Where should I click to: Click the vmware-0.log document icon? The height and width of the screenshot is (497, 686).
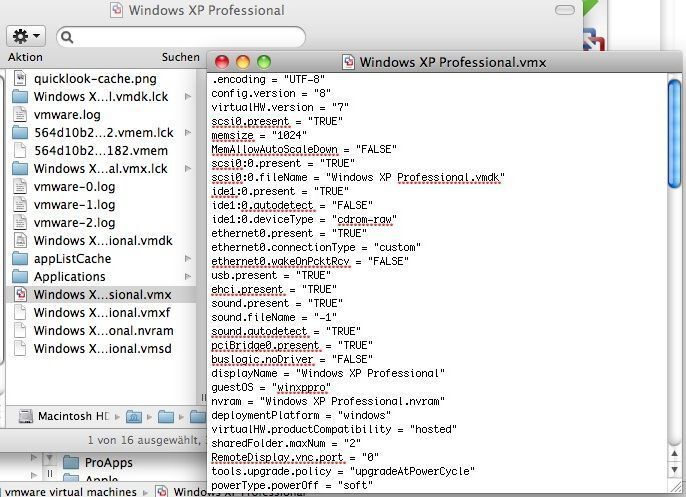coord(20,186)
